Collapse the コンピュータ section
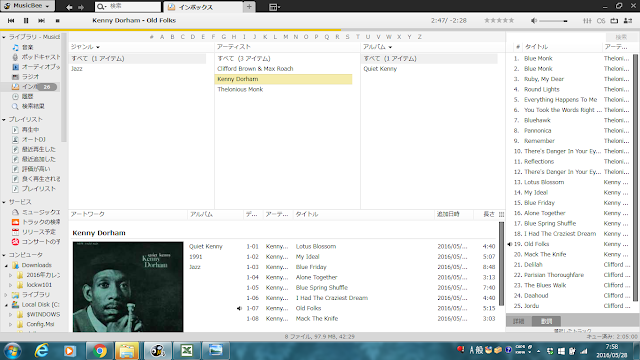Screen dimensions: 640x360 [x=4, y=255]
